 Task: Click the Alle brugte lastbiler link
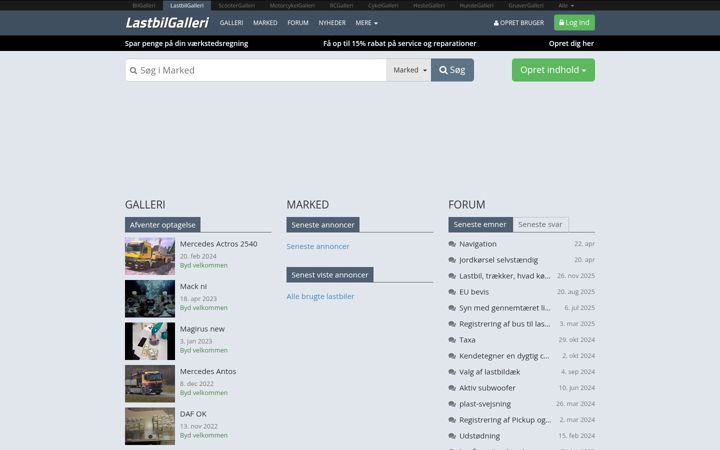pyautogui.click(x=321, y=297)
